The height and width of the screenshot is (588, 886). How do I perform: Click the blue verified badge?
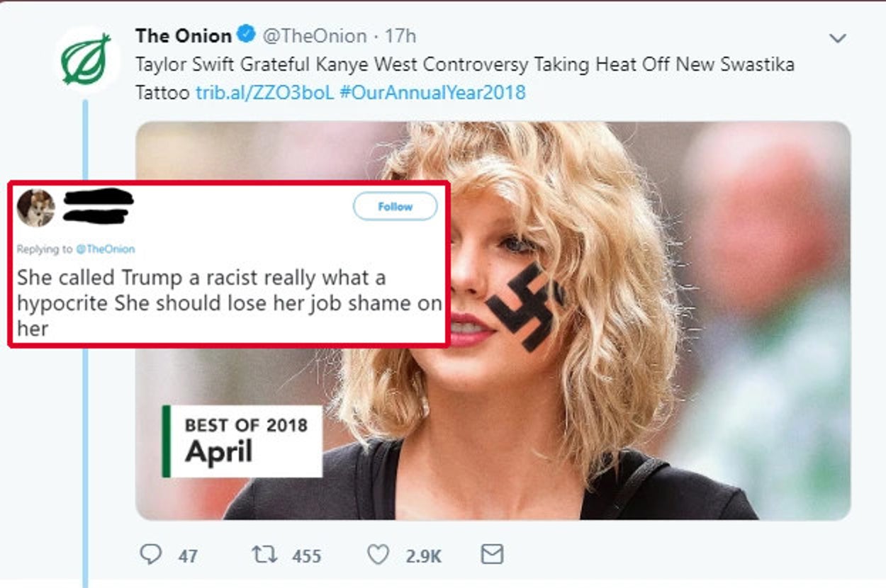pos(246,35)
